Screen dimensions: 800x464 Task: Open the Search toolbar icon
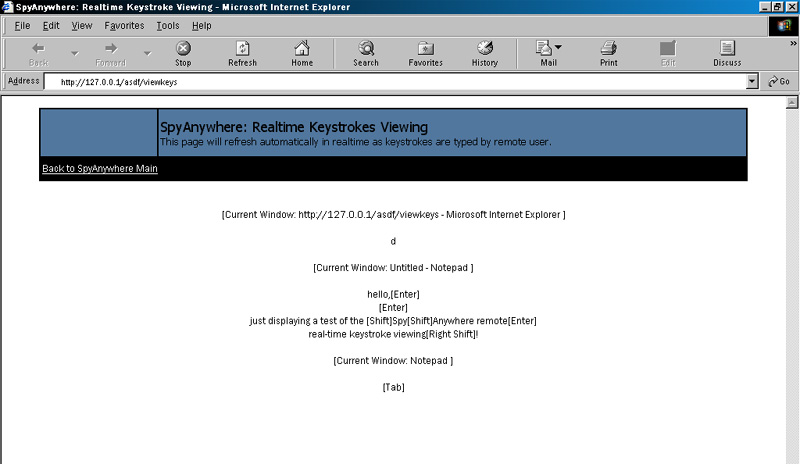tap(366, 53)
